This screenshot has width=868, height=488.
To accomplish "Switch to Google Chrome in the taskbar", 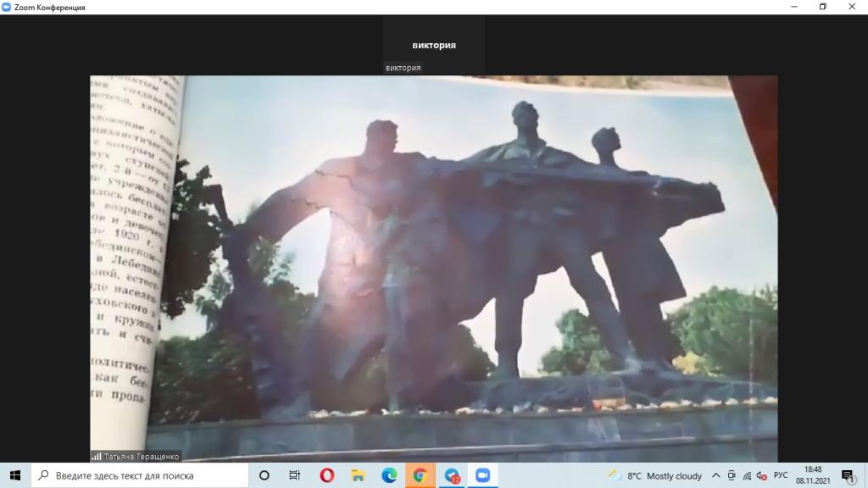I will [420, 475].
